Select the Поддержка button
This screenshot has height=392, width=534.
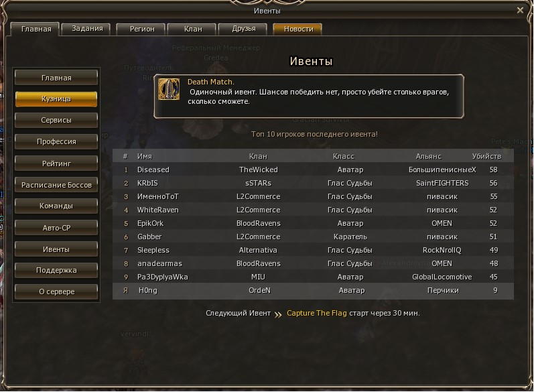point(56,271)
